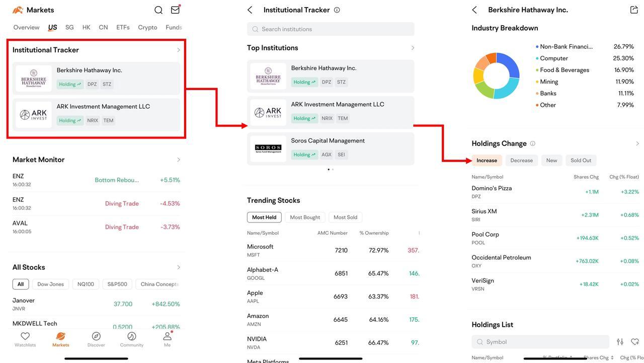Expand the Holdings Change chevron
Image resolution: width=644 pixels, height=363 pixels.
tap(637, 143)
